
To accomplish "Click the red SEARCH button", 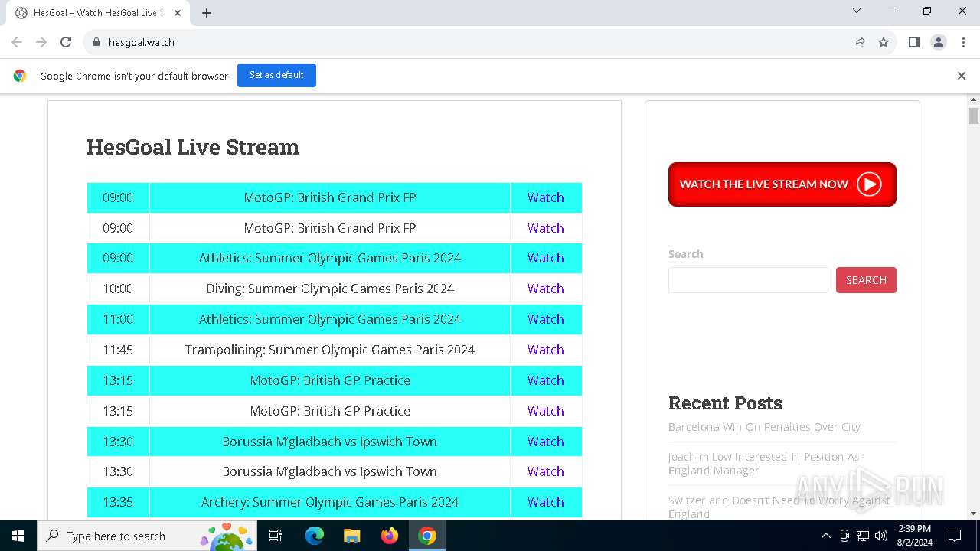I will coord(866,280).
